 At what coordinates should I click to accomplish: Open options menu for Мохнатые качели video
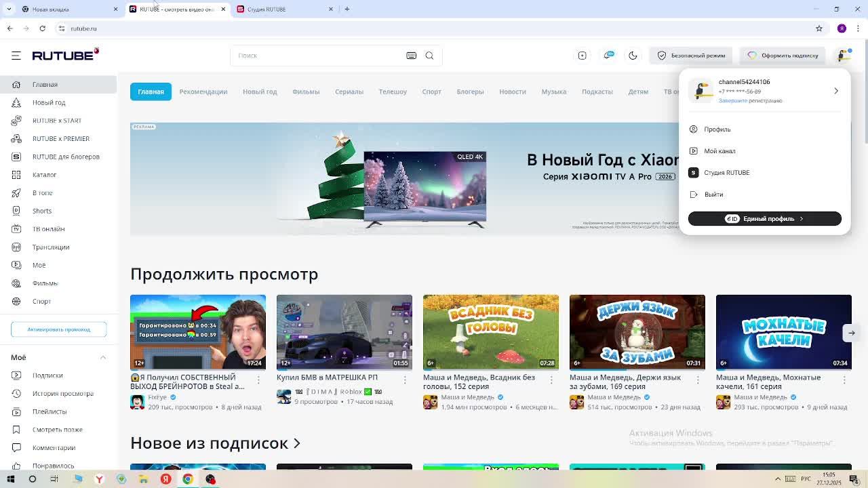coord(844,380)
